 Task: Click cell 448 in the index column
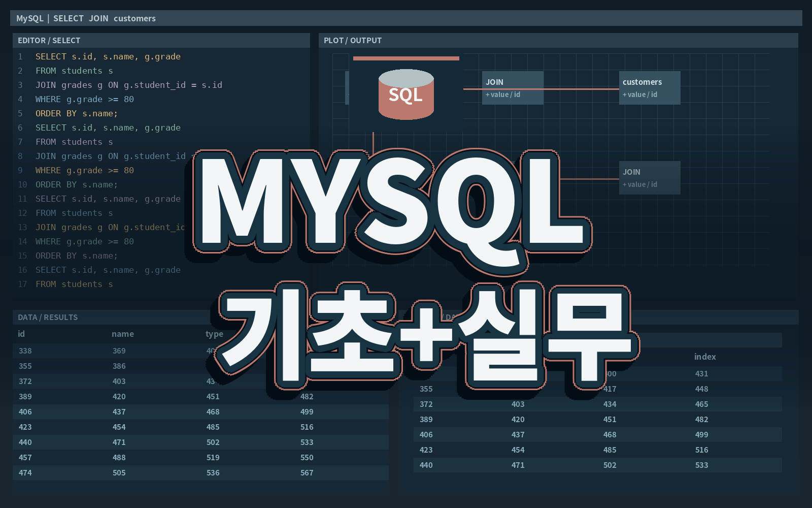click(702, 389)
